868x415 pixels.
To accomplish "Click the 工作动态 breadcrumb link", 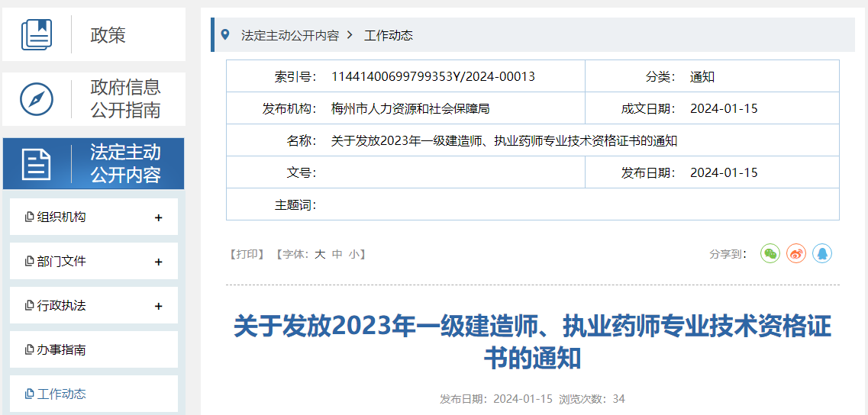I will pyautogui.click(x=389, y=35).
